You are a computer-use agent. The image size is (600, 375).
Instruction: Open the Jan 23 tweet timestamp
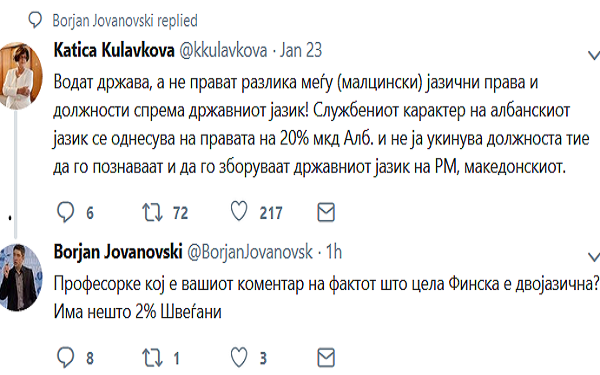pos(301,50)
